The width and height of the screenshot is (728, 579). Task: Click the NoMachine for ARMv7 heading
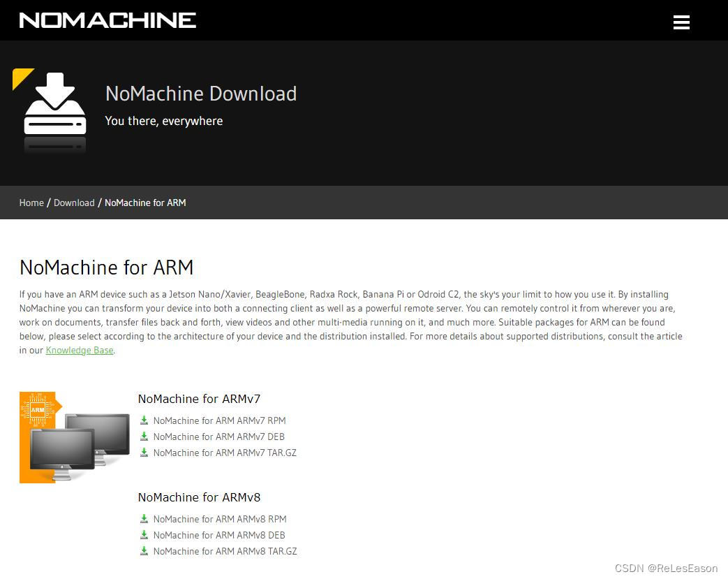pos(199,399)
